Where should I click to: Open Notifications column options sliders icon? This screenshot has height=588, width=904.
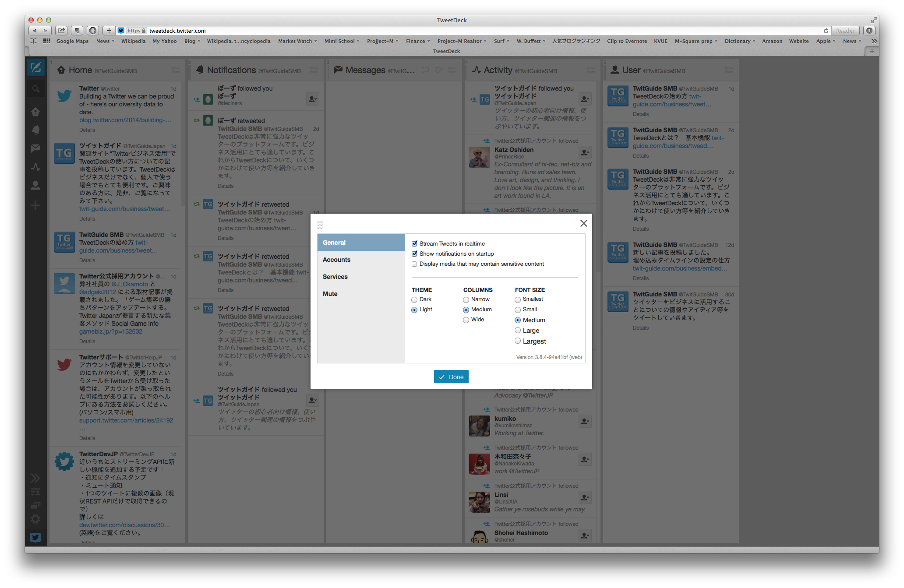point(314,70)
